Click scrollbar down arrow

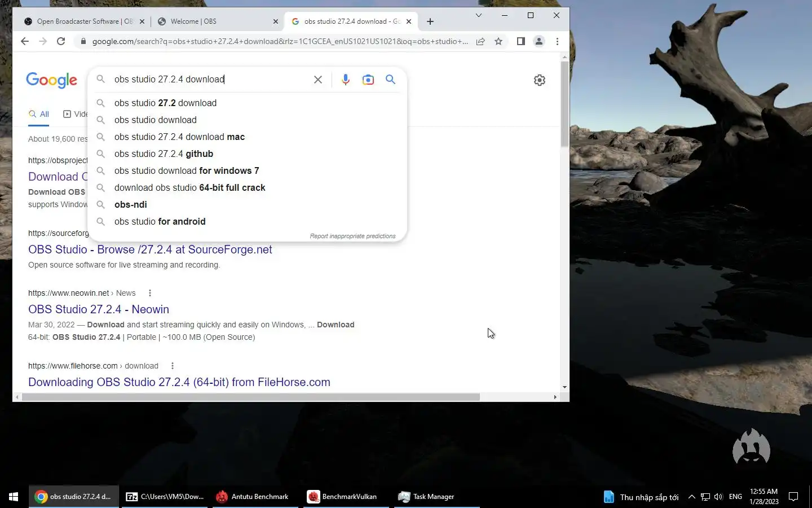coord(564,387)
